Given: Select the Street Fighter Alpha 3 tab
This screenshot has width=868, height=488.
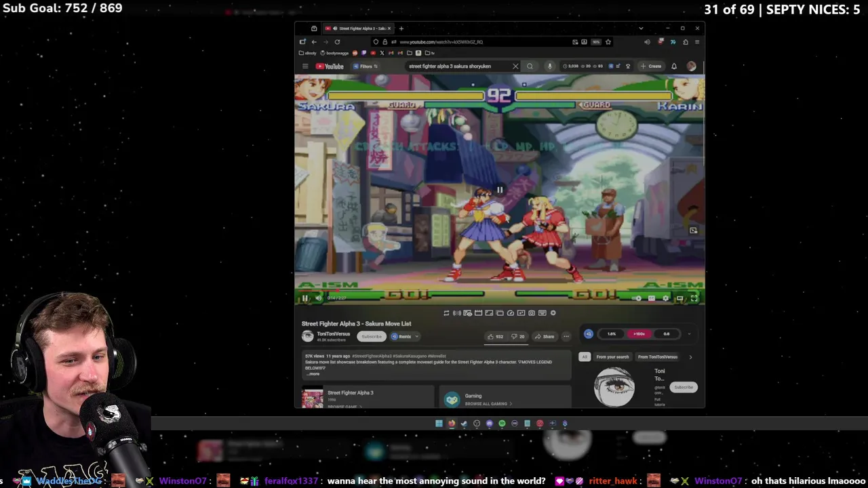Looking at the screenshot, I should click(359, 28).
